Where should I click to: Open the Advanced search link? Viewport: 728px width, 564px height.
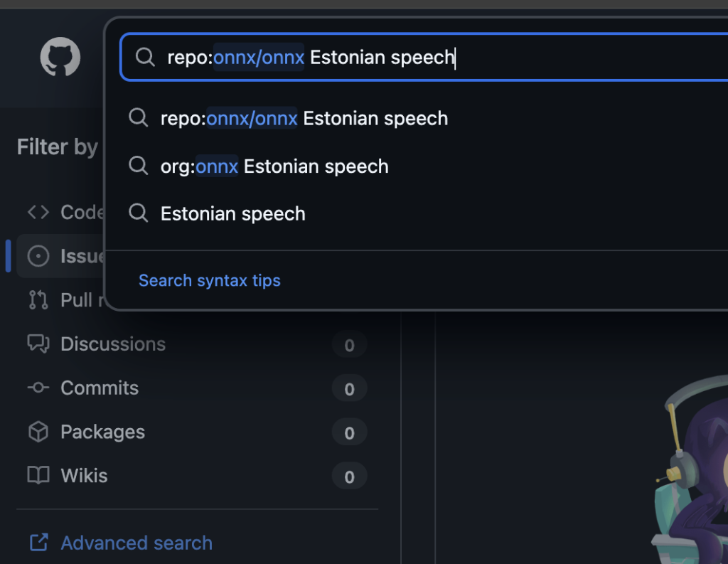tap(136, 543)
